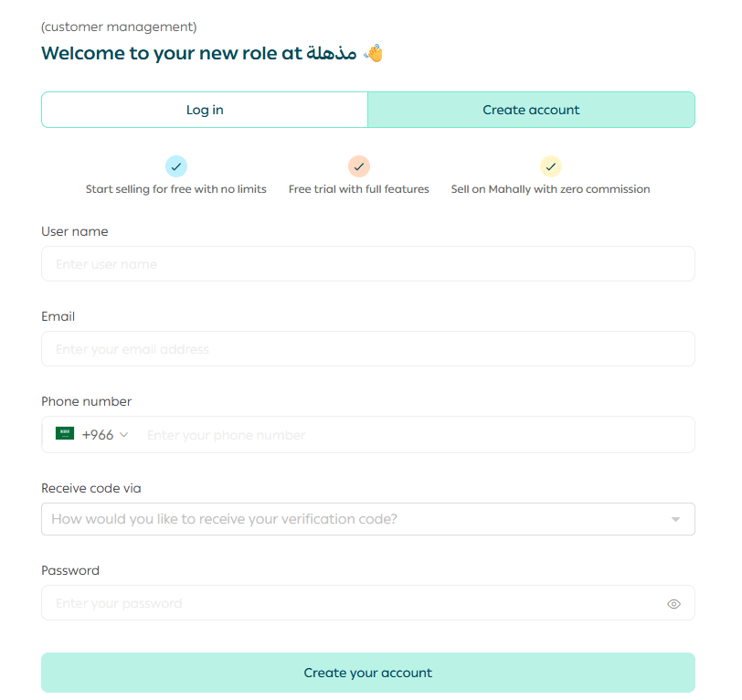Click the Saudi Arabia flag icon

coord(65,434)
